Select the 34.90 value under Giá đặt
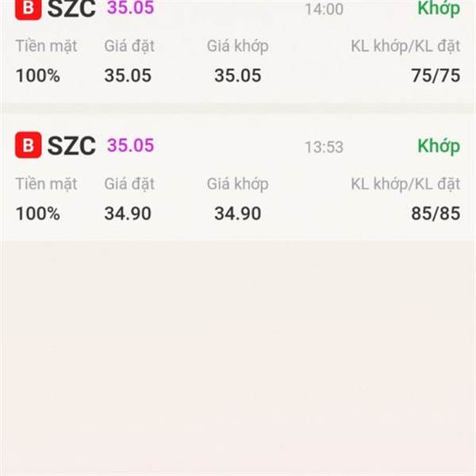The height and width of the screenshot is (476, 476). tap(127, 213)
